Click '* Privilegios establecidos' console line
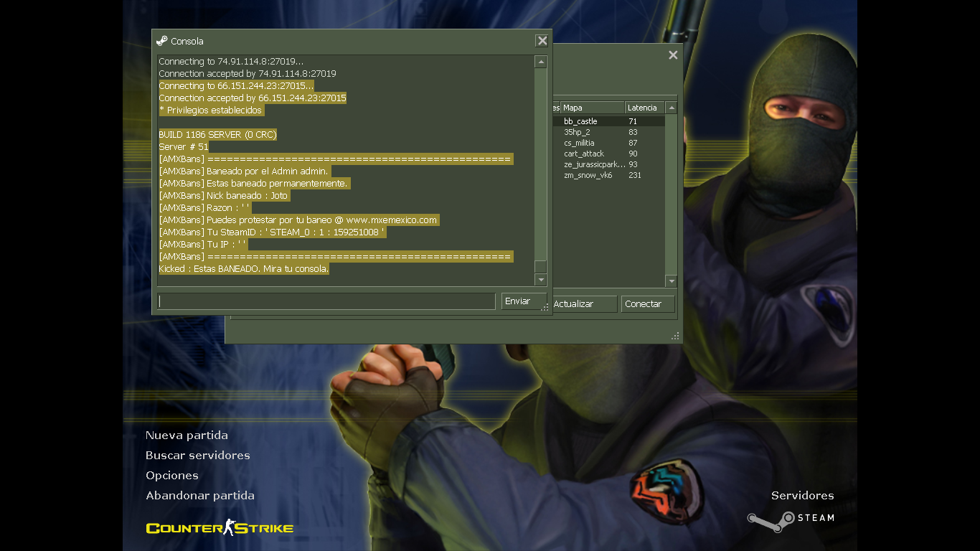 [x=210, y=110]
